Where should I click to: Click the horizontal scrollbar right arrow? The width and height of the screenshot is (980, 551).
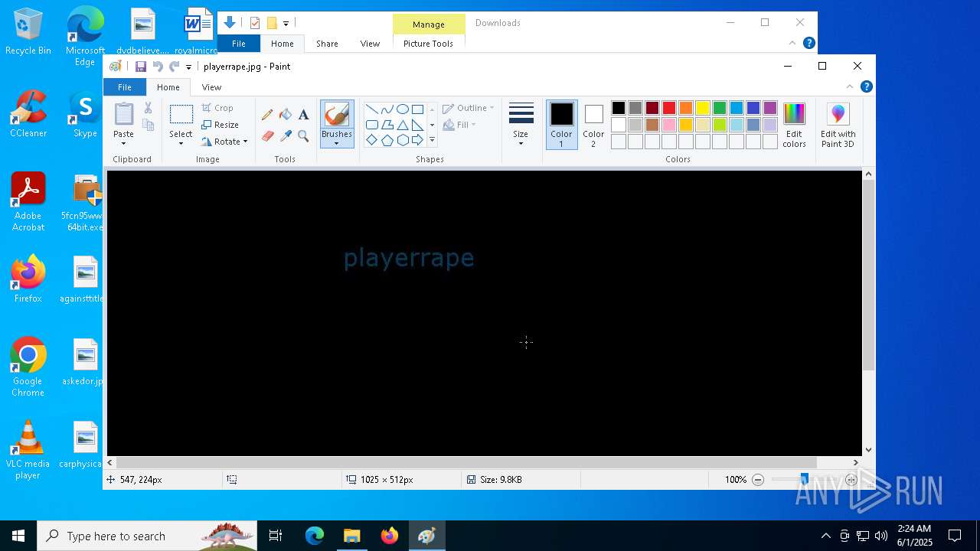click(x=856, y=462)
